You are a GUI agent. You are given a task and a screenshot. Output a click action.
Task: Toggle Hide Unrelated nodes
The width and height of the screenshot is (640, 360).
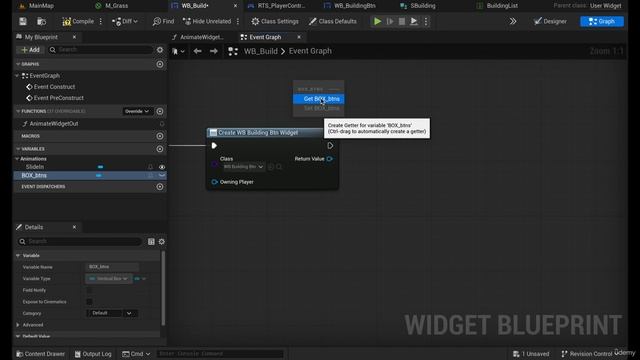[207, 21]
